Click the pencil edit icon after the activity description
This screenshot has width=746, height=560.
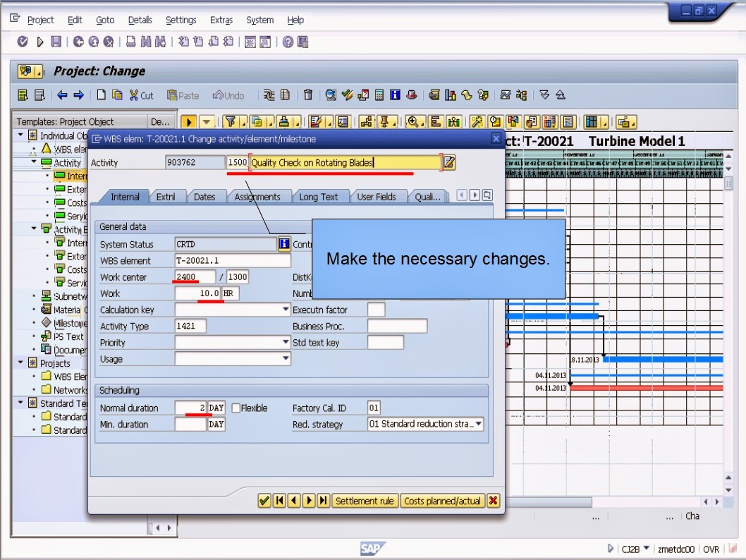click(x=447, y=162)
